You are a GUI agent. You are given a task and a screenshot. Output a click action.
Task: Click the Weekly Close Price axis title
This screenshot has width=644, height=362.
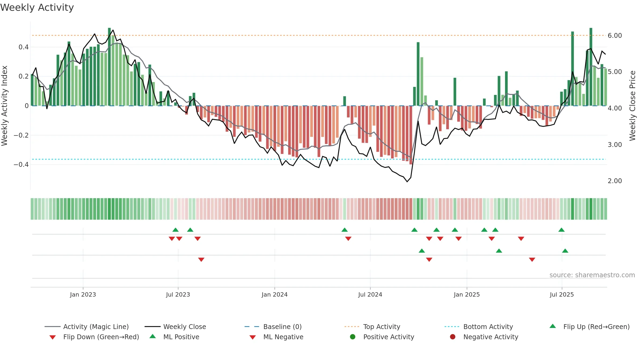point(632,106)
